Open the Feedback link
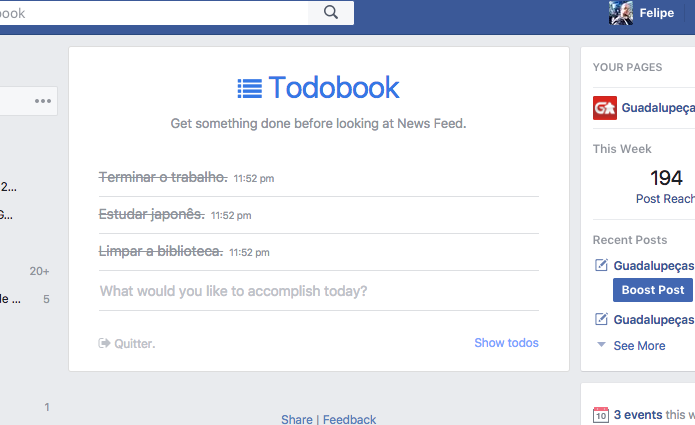Image resolution: width=695 pixels, height=425 pixels. point(349,419)
